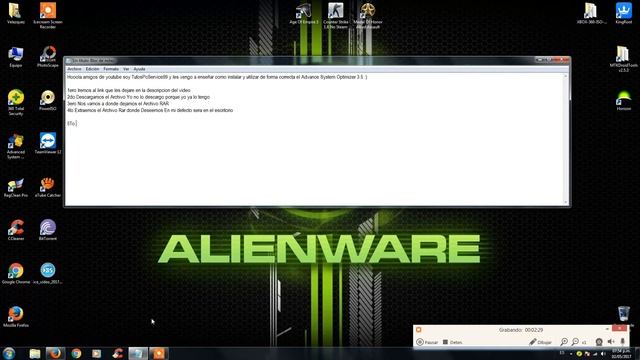Open Age Of Empires 3 shortcut
Viewport: 640px width, 360px height.
303,13
